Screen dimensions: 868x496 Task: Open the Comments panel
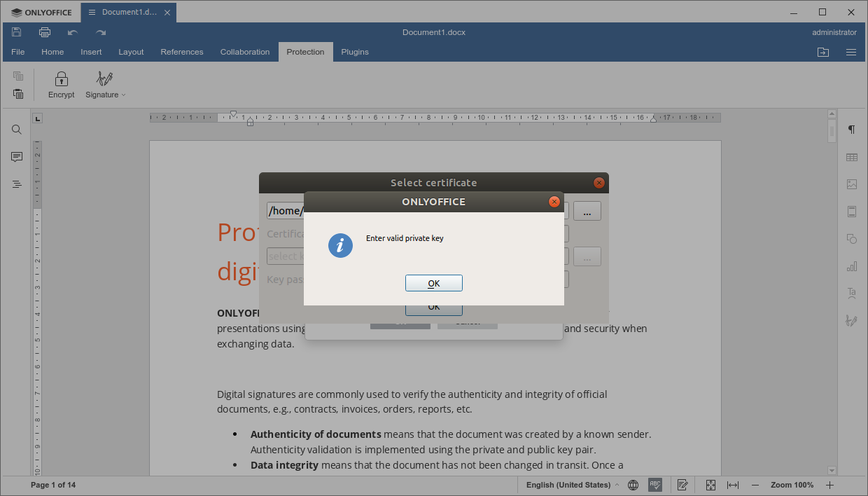pos(16,156)
